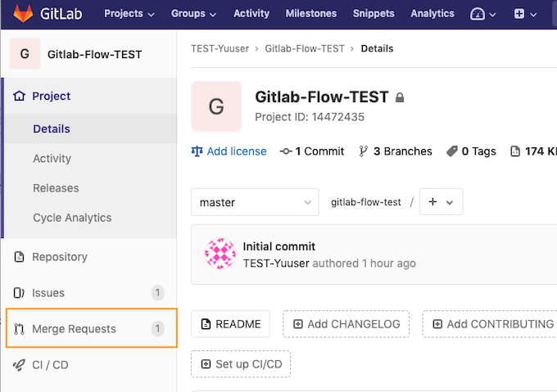The width and height of the screenshot is (557, 392).
Task: Open Activity under Project in sidebar
Action: pos(52,158)
